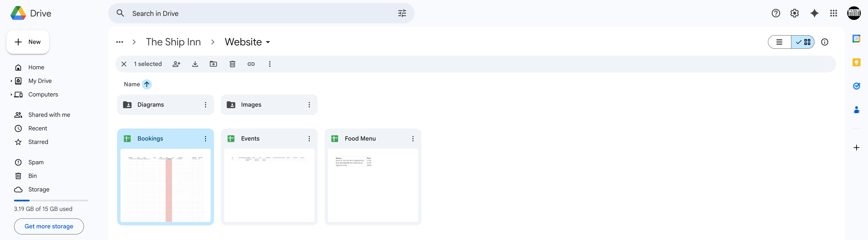Click the New button
This screenshot has height=240, width=868.
[28, 42]
